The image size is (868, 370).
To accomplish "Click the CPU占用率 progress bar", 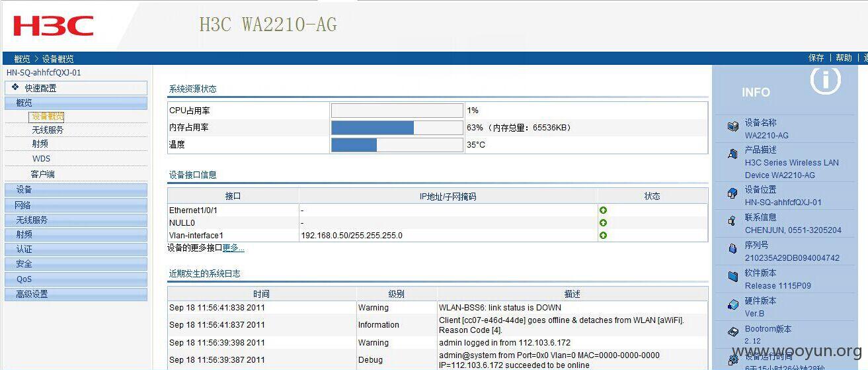I will [397, 111].
